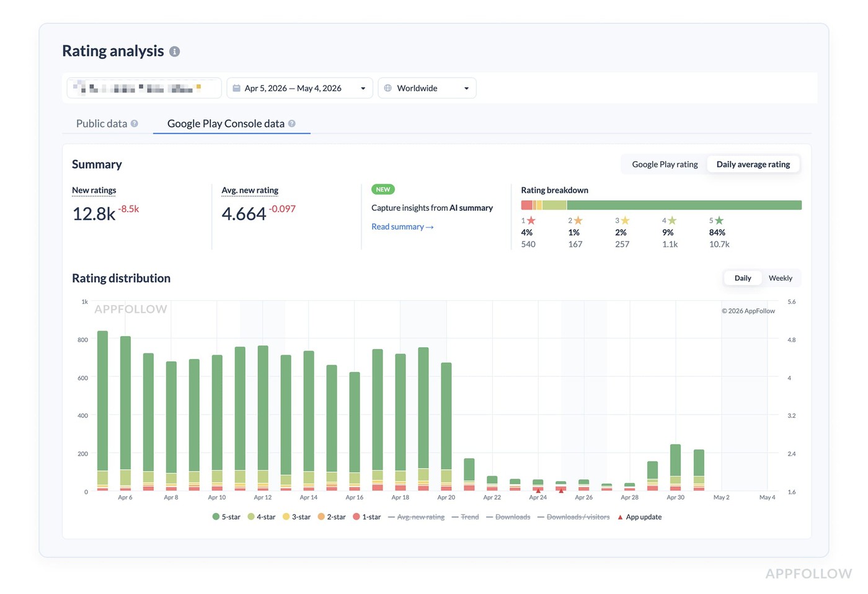868x594 pixels.
Task: Toggle the App update legend entry
Action: click(639, 516)
